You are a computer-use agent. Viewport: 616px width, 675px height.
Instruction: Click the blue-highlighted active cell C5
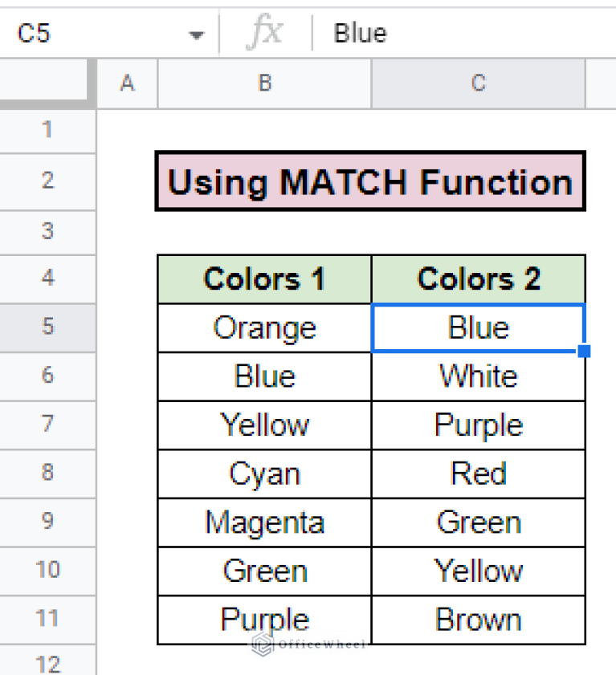pyautogui.click(x=478, y=327)
